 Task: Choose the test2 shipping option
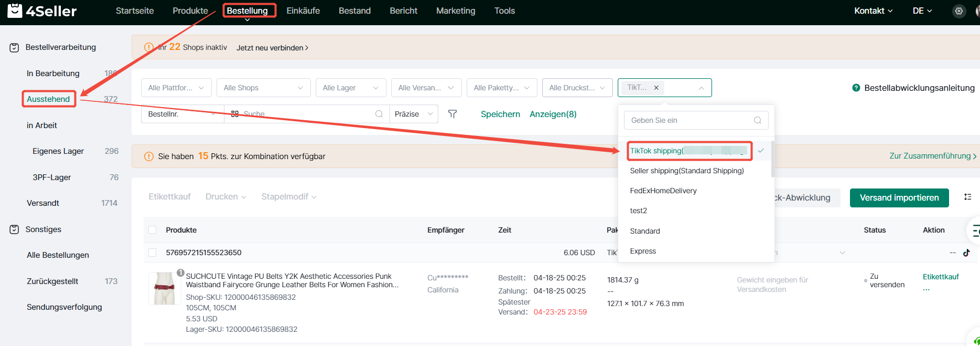(x=638, y=211)
